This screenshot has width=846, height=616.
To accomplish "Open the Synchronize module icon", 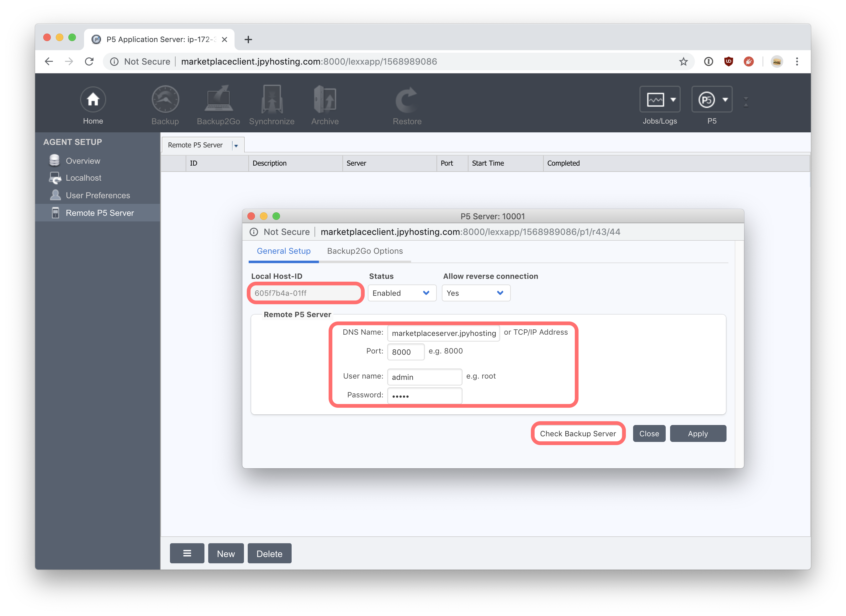I will (272, 99).
